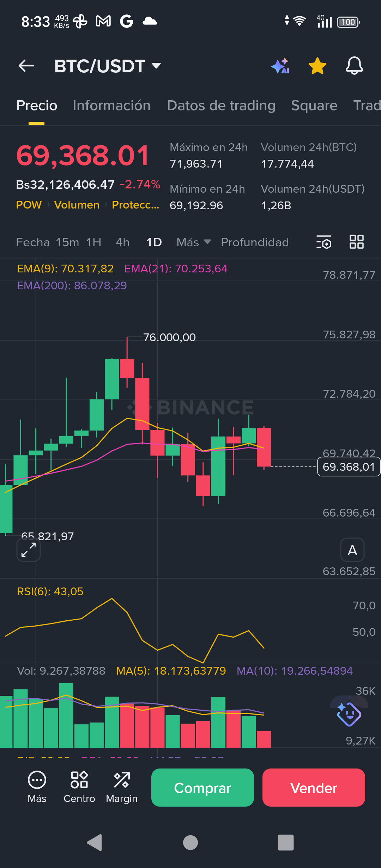Tap the RSI(6) indicator label

tap(50, 591)
